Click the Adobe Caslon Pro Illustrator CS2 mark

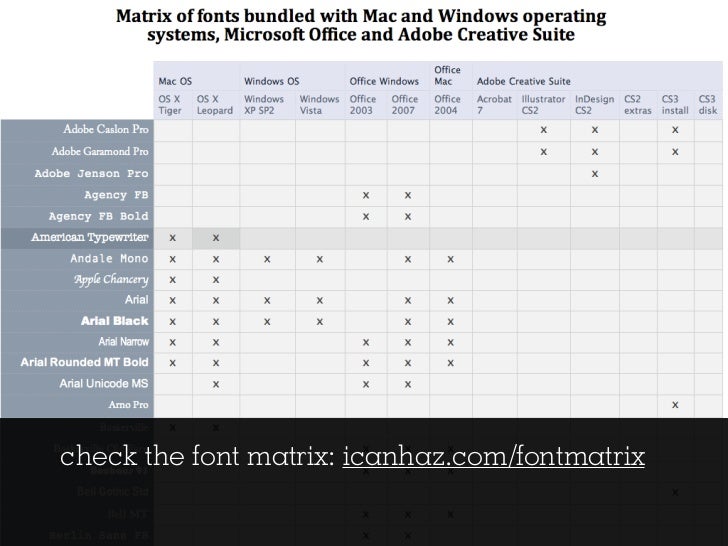point(544,130)
